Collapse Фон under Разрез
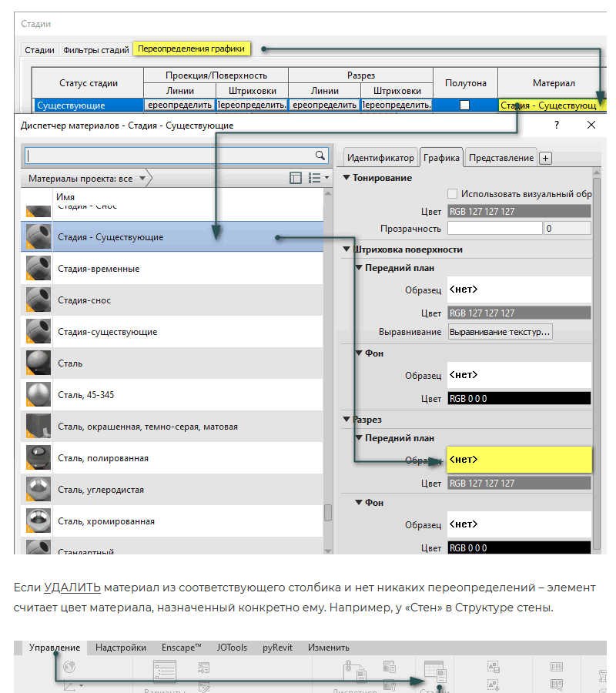This screenshot has width=616, height=693. click(359, 503)
